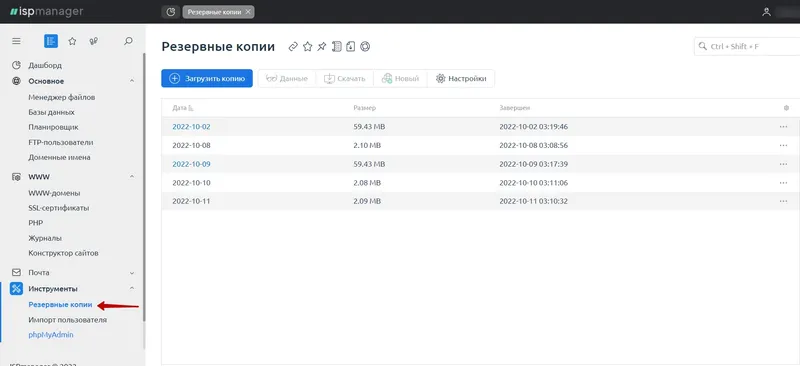Collapse the WWW section

coord(132,177)
